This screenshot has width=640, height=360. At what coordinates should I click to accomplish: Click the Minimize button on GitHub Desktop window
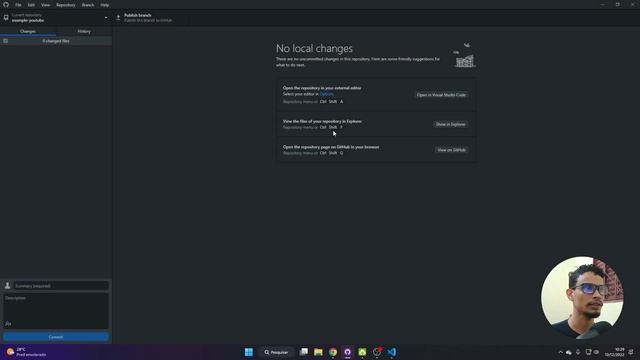602,4
